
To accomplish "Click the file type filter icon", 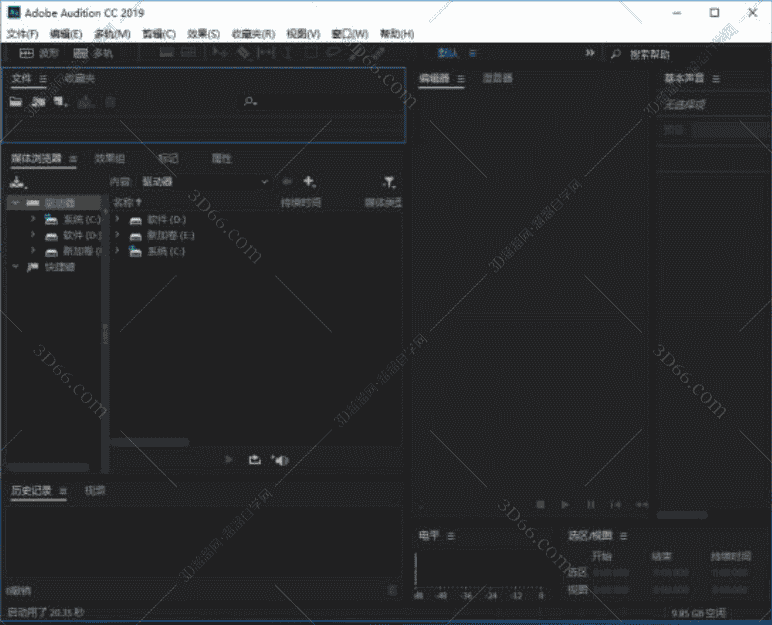I will (x=389, y=182).
